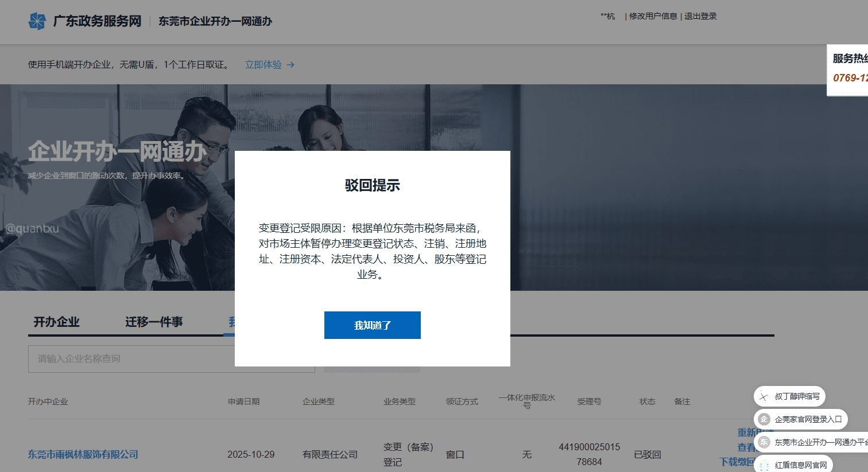This screenshot has height=472, width=868.
Task: Click the arrow icon beside 立即体验
Action: coord(290,65)
